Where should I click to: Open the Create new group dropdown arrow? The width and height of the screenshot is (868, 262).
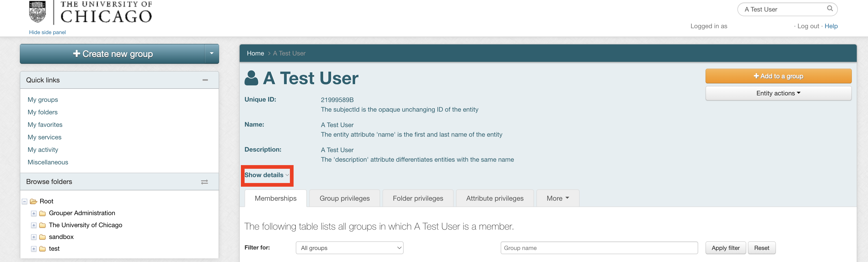pos(212,54)
